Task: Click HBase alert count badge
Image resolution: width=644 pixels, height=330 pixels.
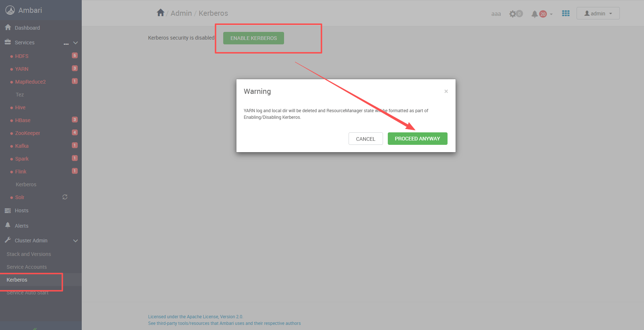Action: click(75, 120)
